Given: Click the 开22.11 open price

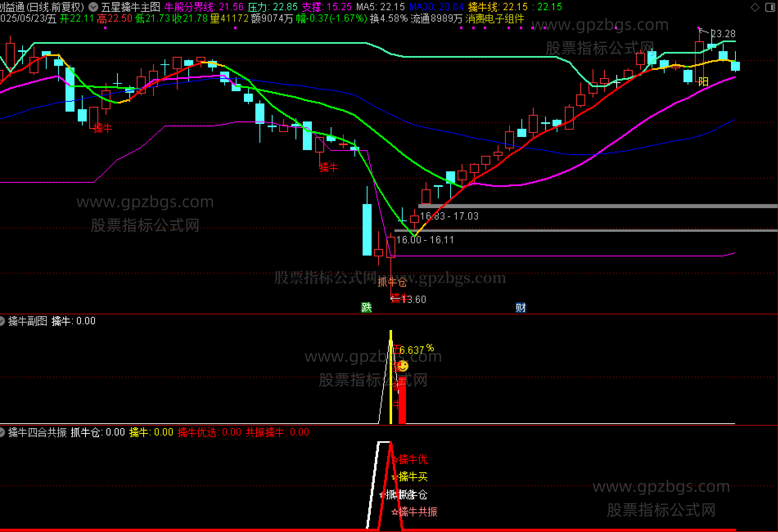Looking at the screenshot, I should point(77,19).
